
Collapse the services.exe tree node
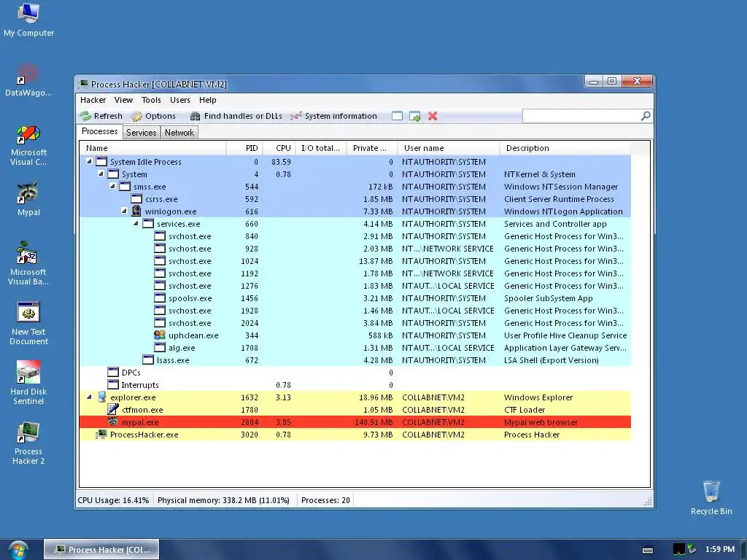click(x=136, y=223)
